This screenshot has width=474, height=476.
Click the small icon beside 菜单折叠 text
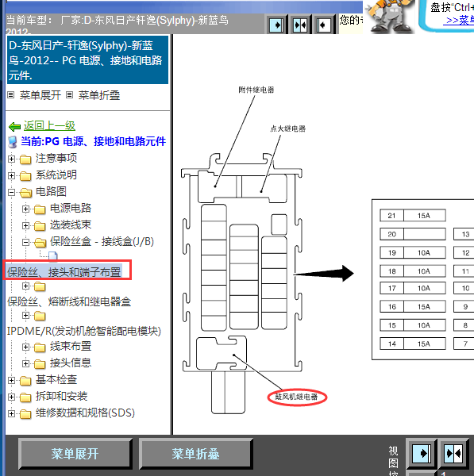click(x=70, y=95)
